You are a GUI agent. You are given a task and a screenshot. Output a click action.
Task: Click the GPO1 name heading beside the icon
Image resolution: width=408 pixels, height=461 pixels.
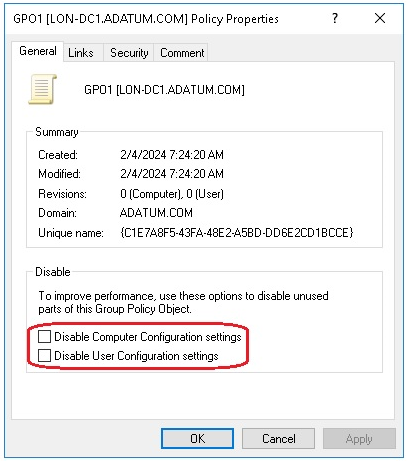click(x=164, y=90)
